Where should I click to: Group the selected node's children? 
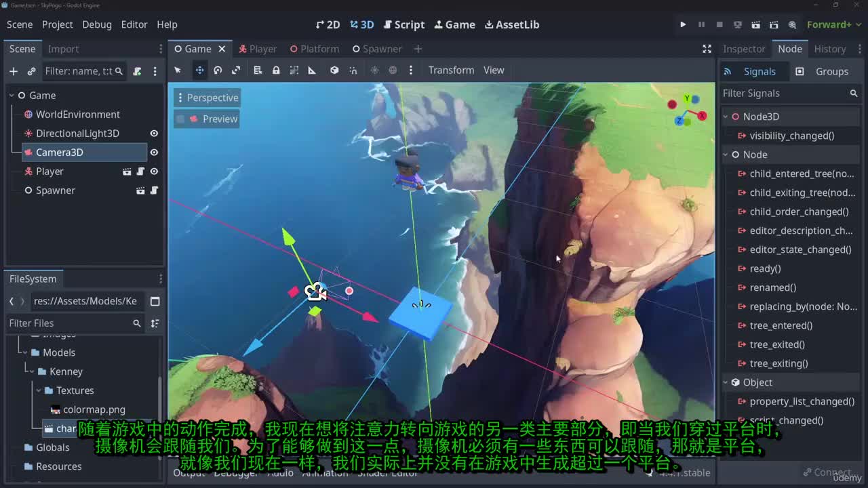click(294, 70)
